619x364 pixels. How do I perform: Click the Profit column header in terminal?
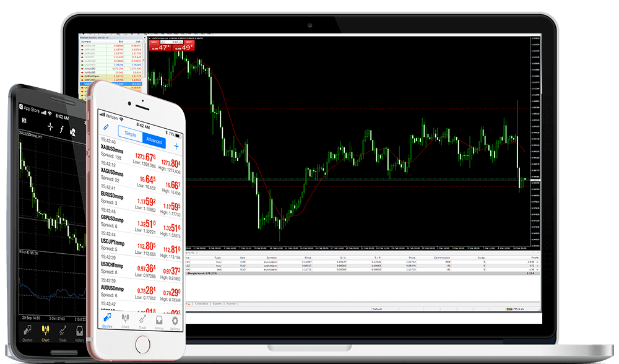pos(535,258)
